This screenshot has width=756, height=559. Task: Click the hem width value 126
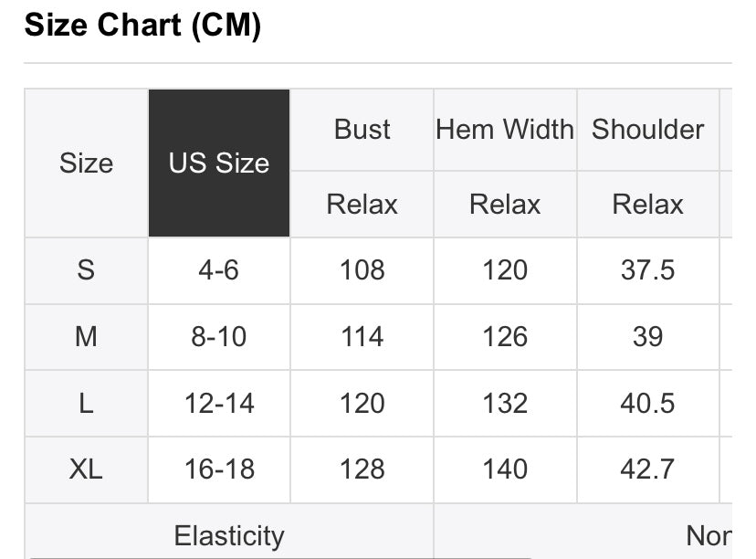505,337
